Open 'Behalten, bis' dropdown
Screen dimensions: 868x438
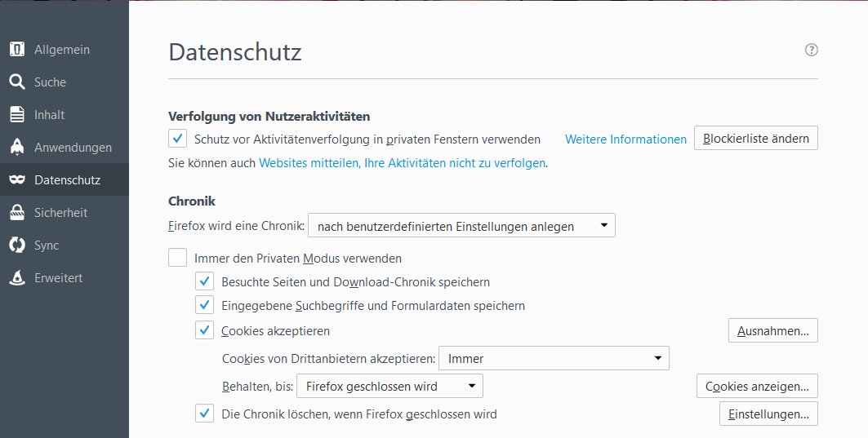pyautogui.click(x=389, y=387)
